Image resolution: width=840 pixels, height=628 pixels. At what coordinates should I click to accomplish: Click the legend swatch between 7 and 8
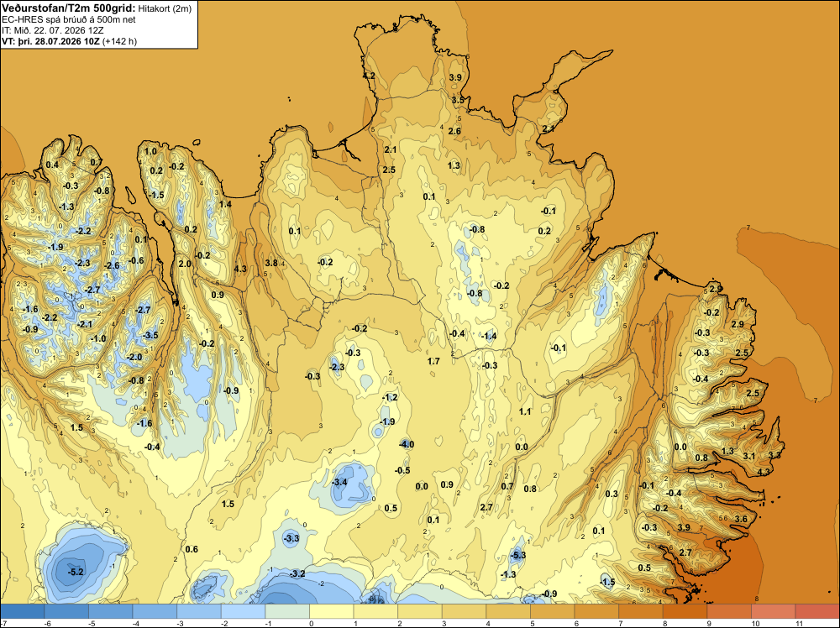(x=641, y=611)
